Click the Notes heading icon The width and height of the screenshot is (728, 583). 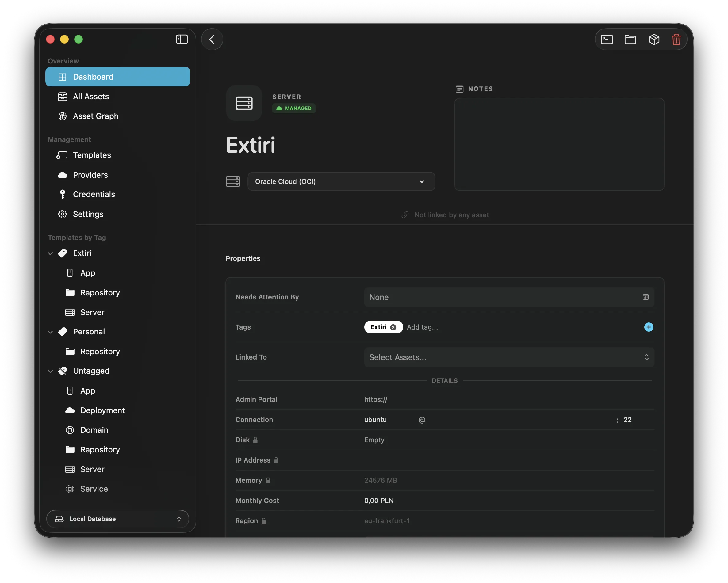coord(460,89)
